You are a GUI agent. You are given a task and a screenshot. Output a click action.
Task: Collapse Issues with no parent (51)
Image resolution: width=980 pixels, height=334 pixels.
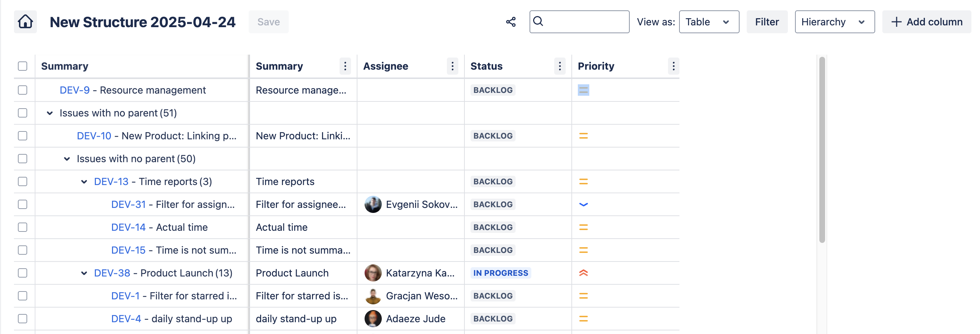click(50, 113)
